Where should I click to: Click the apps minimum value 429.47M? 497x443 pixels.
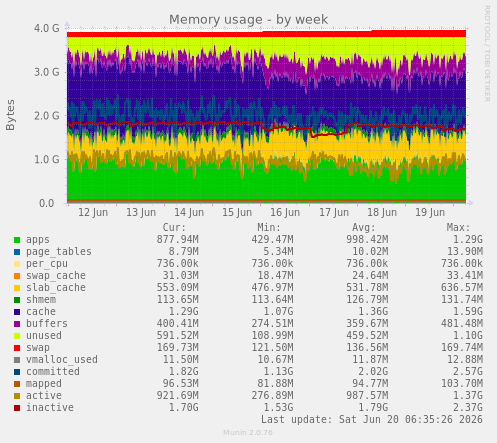point(272,240)
